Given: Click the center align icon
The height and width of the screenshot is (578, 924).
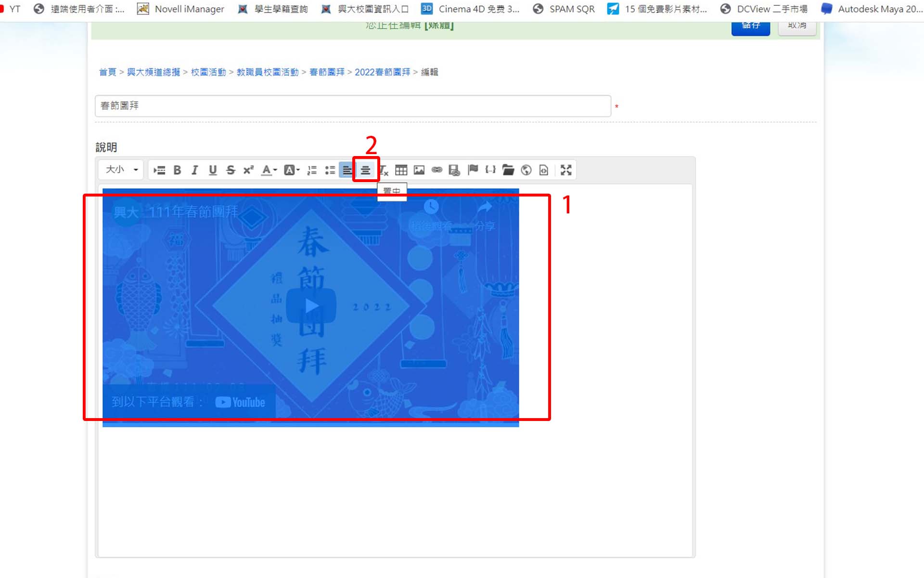Looking at the screenshot, I should [x=365, y=170].
